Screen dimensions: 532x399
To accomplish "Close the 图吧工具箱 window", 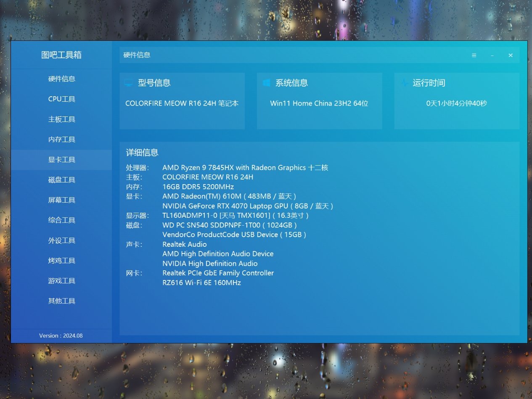I will click(511, 55).
